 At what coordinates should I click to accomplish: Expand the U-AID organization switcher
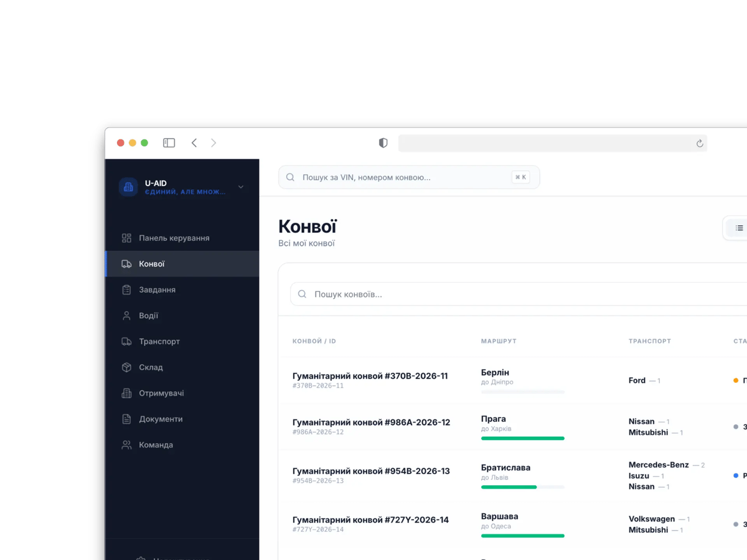241,187
